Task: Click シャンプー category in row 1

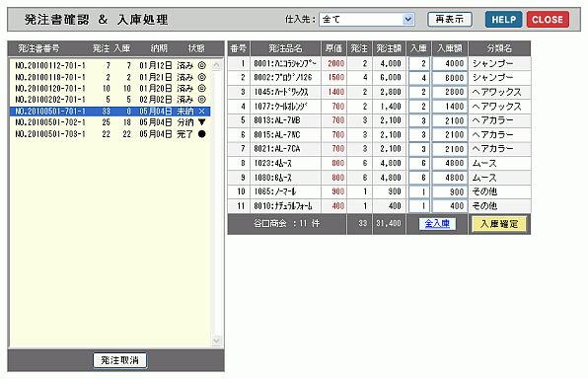Action: (492, 63)
